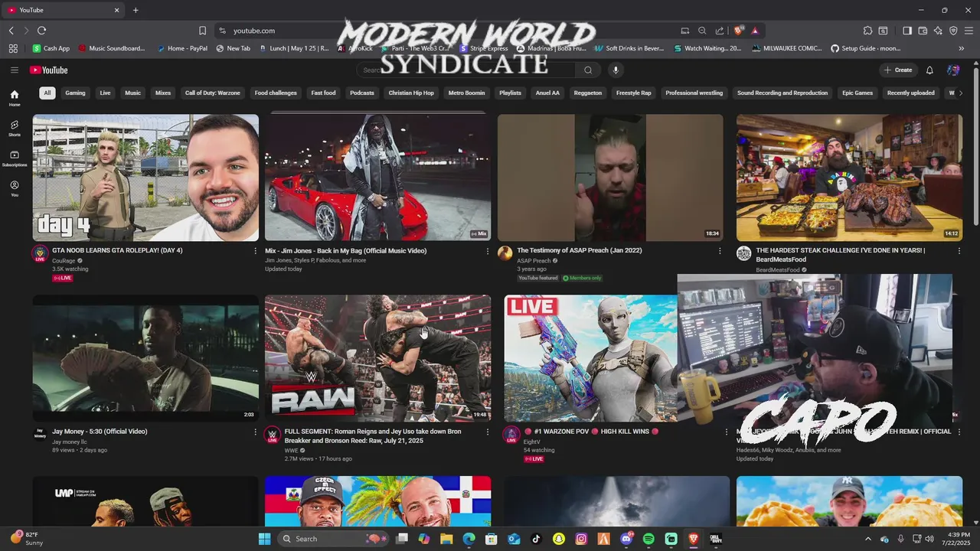
Task: Play the Warzone POV live thumbnail
Action: [x=590, y=358]
